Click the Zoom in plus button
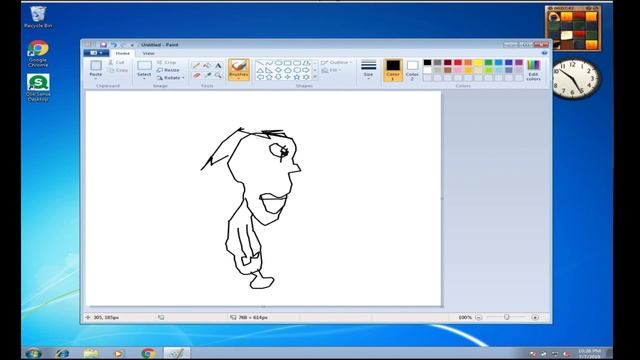The image size is (640, 360). coord(535,317)
